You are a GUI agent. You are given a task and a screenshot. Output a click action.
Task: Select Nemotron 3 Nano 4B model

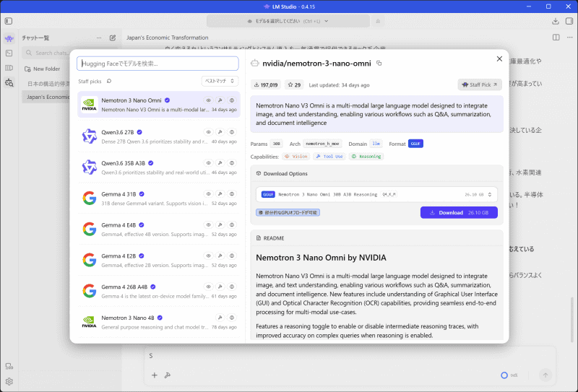pyautogui.click(x=158, y=322)
